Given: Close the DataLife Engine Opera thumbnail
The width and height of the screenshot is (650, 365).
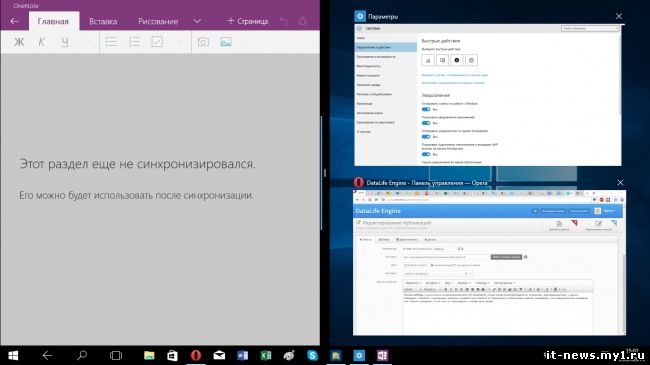Looking at the screenshot, I should (620, 182).
